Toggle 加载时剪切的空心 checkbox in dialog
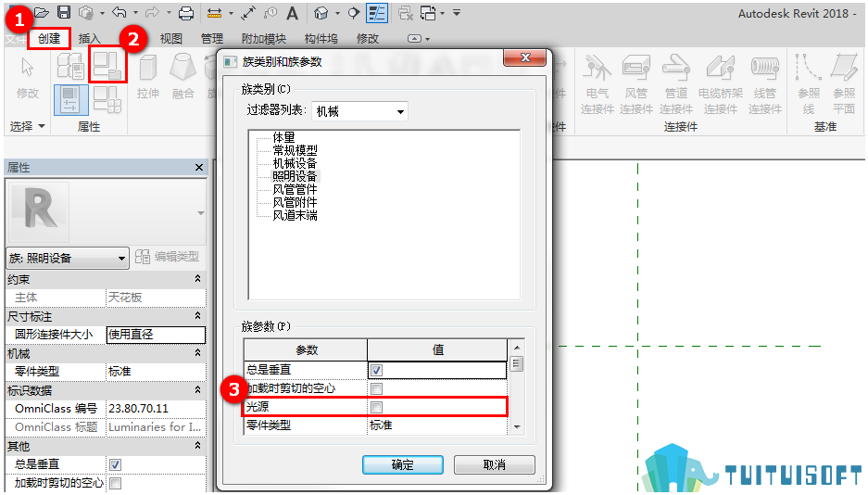The width and height of the screenshot is (868, 495). (x=376, y=388)
